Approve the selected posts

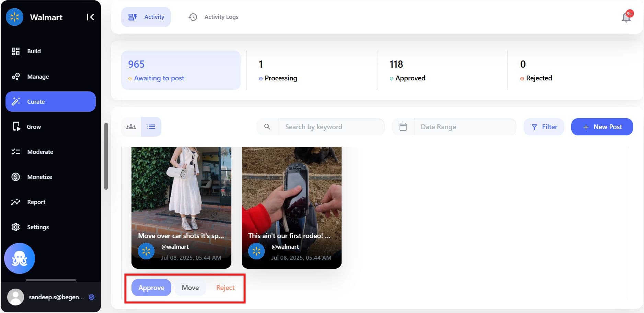(x=151, y=288)
